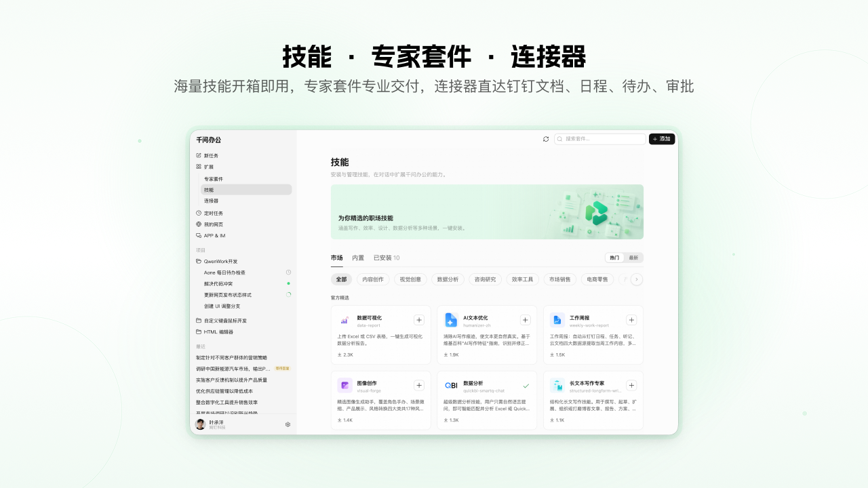
Task: Select the 全部 category filter
Action: coord(341,279)
